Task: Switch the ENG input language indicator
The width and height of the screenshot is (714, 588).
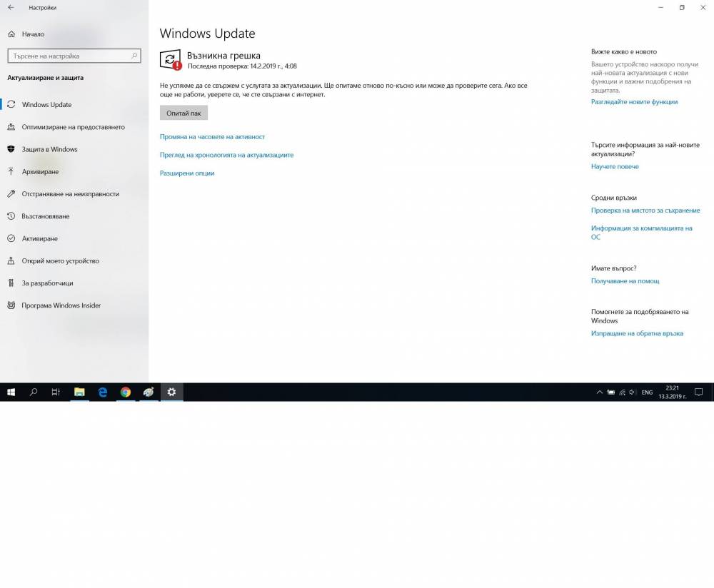Action: 647,392
